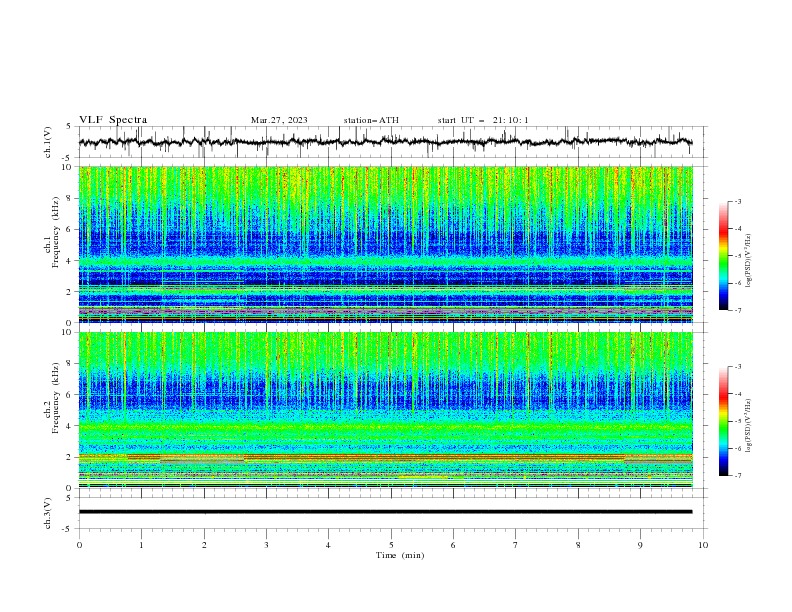
Task: Select the "start UT = 21:10:1" text
Action: coord(483,120)
